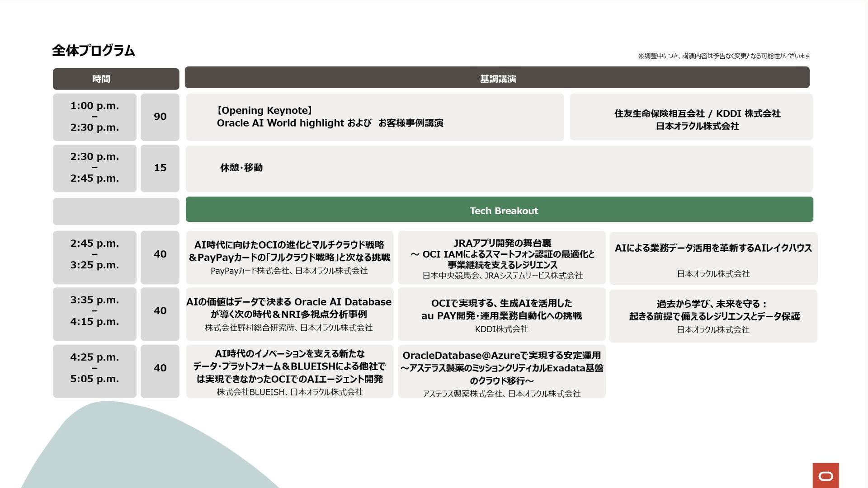
Task: Click the 90 minutes duration cell
Action: [160, 117]
